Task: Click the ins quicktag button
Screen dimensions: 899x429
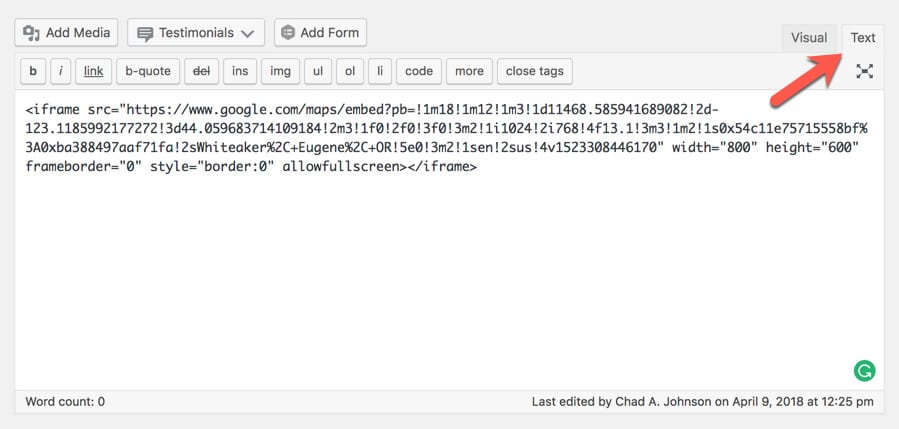Action: [240, 71]
